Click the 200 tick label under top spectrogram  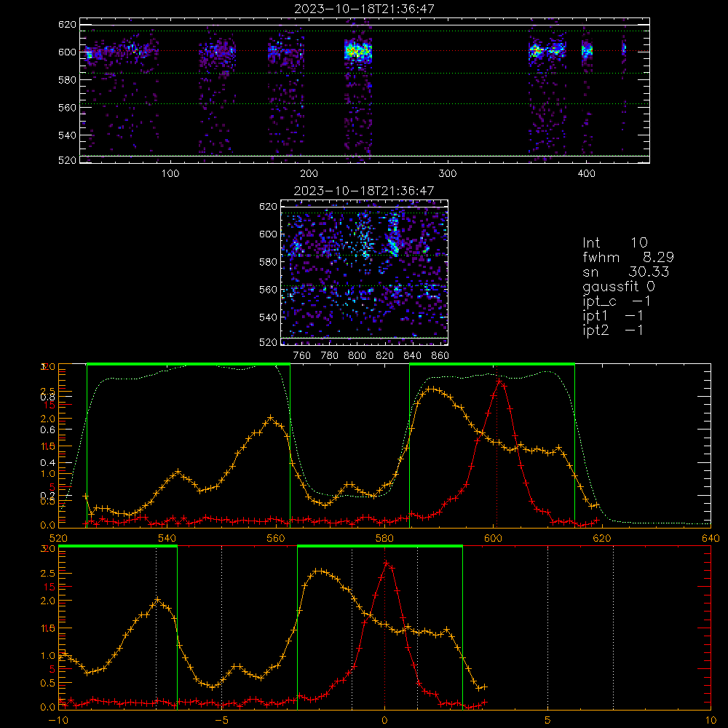tap(309, 174)
